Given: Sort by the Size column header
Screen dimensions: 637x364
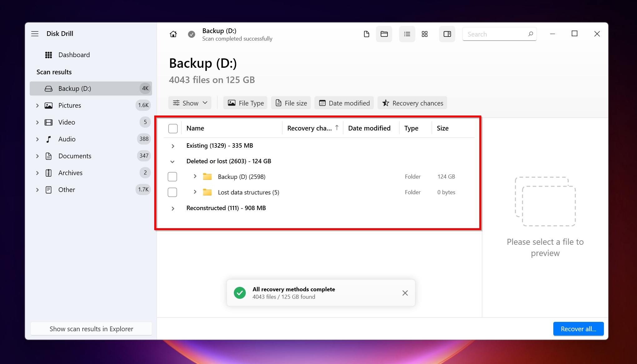Looking at the screenshot, I should pos(442,128).
